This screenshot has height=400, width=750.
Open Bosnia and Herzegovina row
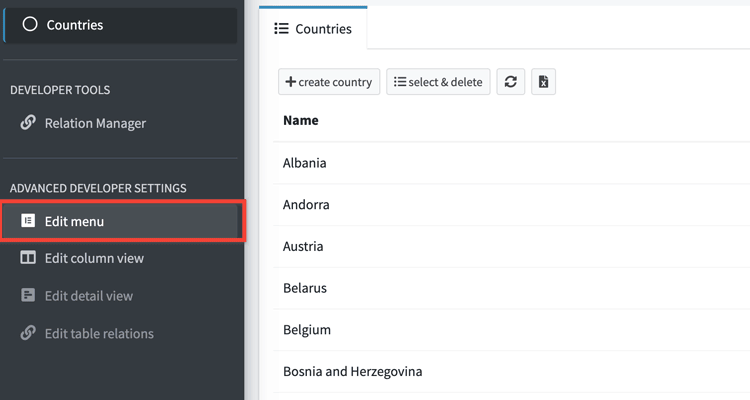[x=352, y=371]
